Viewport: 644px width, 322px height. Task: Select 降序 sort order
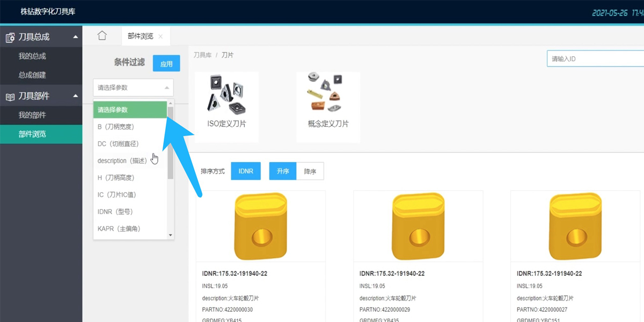tap(310, 171)
